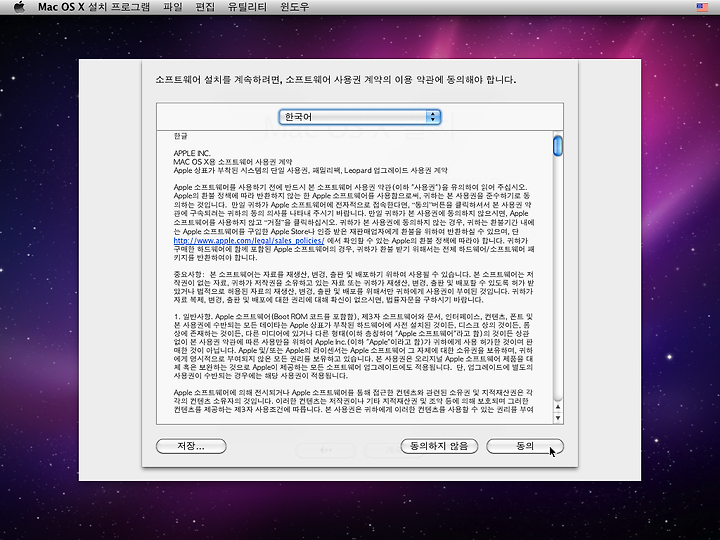Click the MAC OS X용 소프트웨어 사용권 계약 line
The height and width of the screenshot is (540, 720).
point(233,162)
